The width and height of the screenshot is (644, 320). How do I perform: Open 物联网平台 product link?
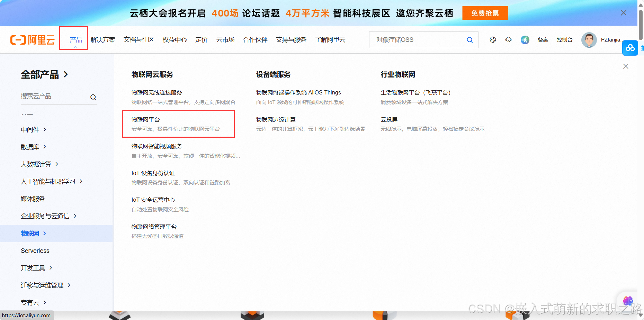point(146,119)
